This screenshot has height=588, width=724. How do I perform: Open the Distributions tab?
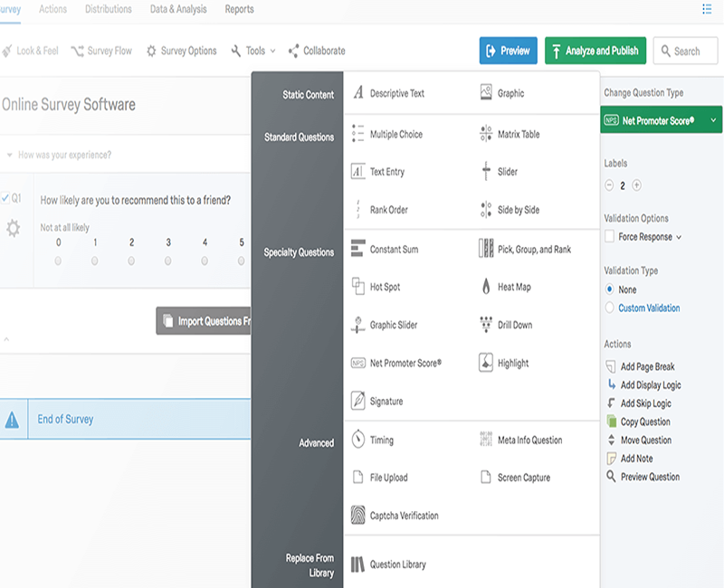[x=109, y=9]
